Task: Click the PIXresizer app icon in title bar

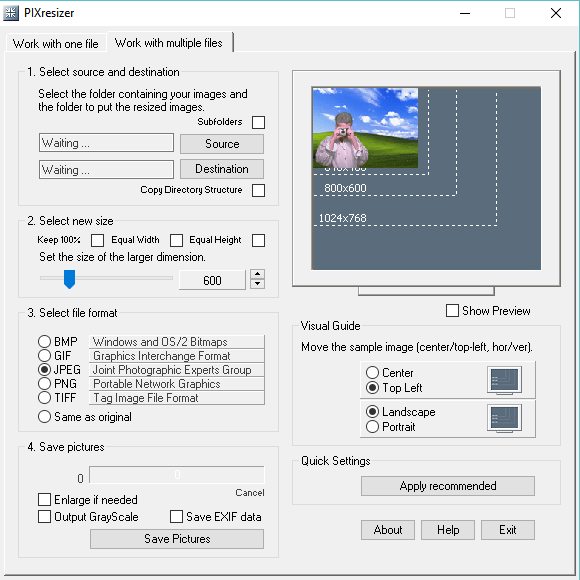Action: 11,13
